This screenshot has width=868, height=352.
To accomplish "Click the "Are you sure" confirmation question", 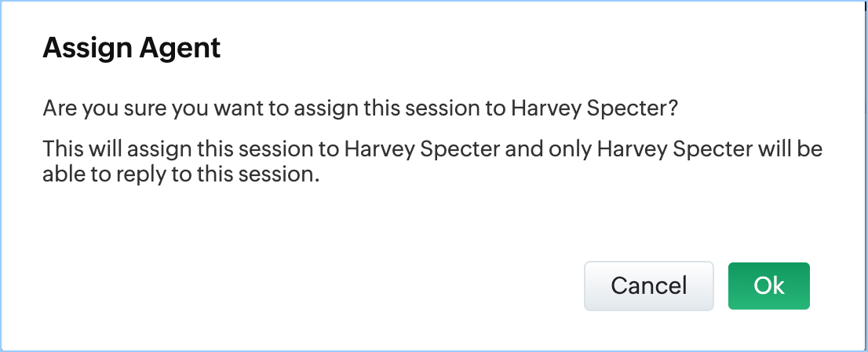I will 360,107.
